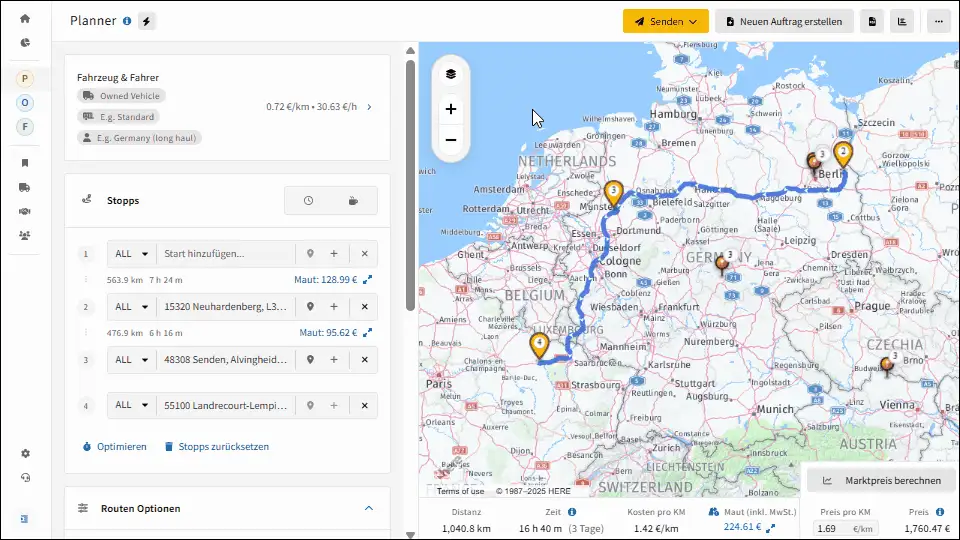960x540 pixels.
Task: Collapse the Routen Optionen section
Action: point(369,508)
